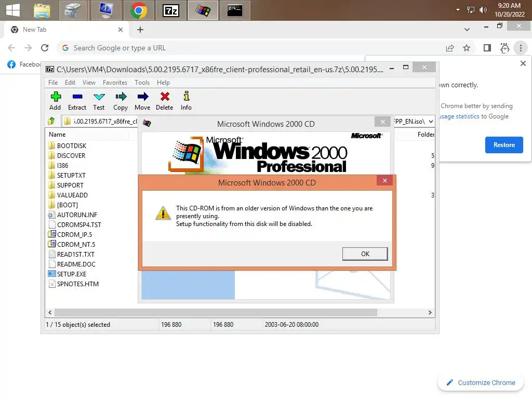Viewport: 532px width, 399px height.
Task: Click the left scroll arrow in 7-Zip
Action: click(50, 312)
